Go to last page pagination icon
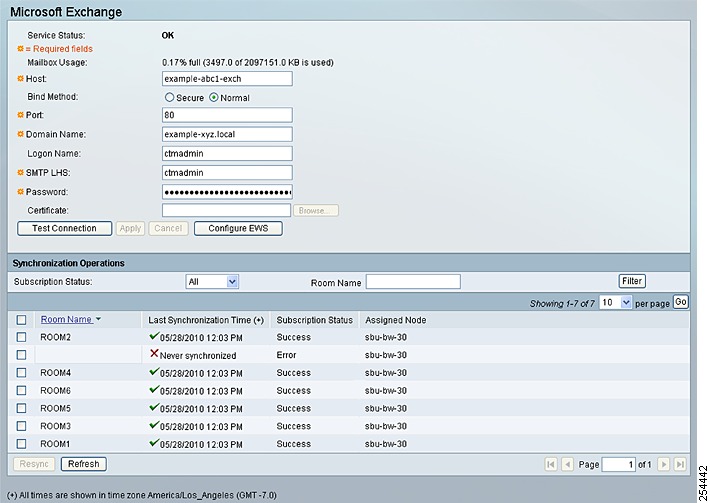This screenshot has height=503, width=710. (680, 464)
